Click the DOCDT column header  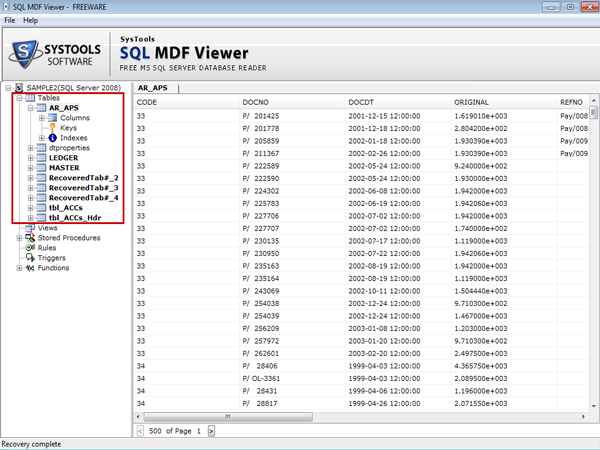[398, 102]
